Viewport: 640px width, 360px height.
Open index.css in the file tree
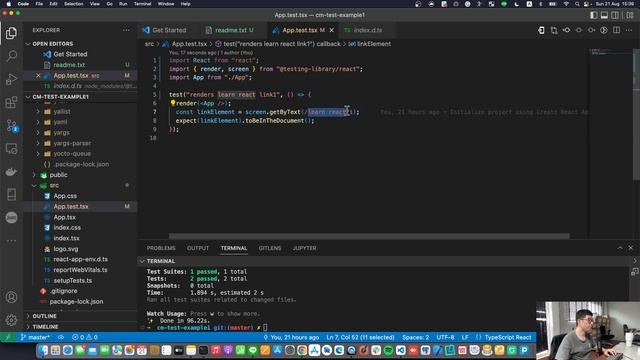67,228
